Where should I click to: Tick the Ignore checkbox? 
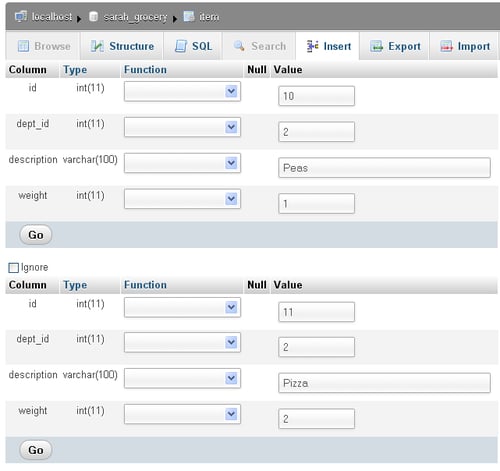coord(13,268)
